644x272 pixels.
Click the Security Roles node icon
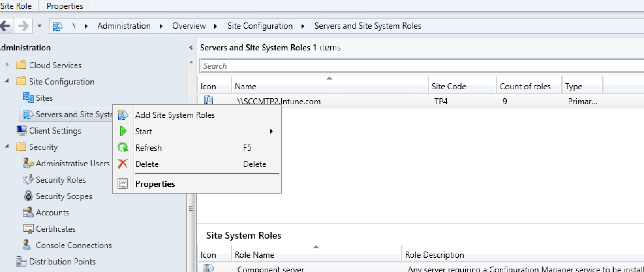[28, 180]
